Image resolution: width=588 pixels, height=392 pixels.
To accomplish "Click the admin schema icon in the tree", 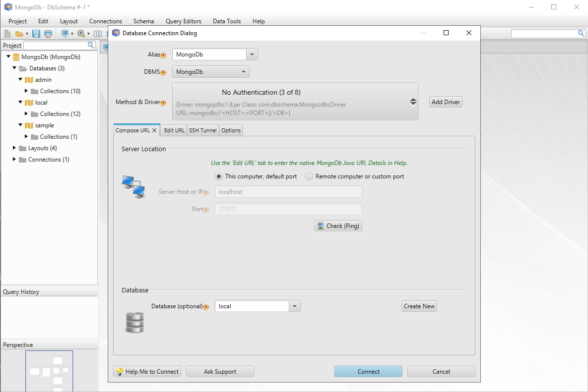I will (x=29, y=80).
